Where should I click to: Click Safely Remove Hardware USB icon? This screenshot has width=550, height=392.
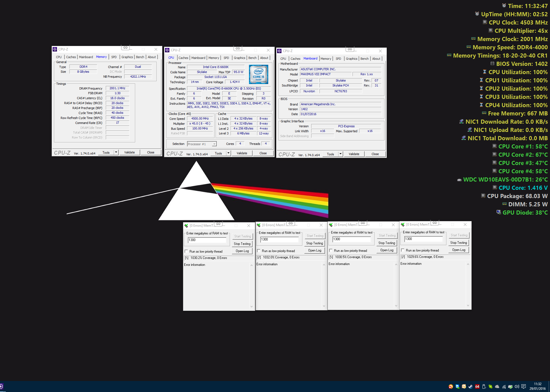(484, 386)
